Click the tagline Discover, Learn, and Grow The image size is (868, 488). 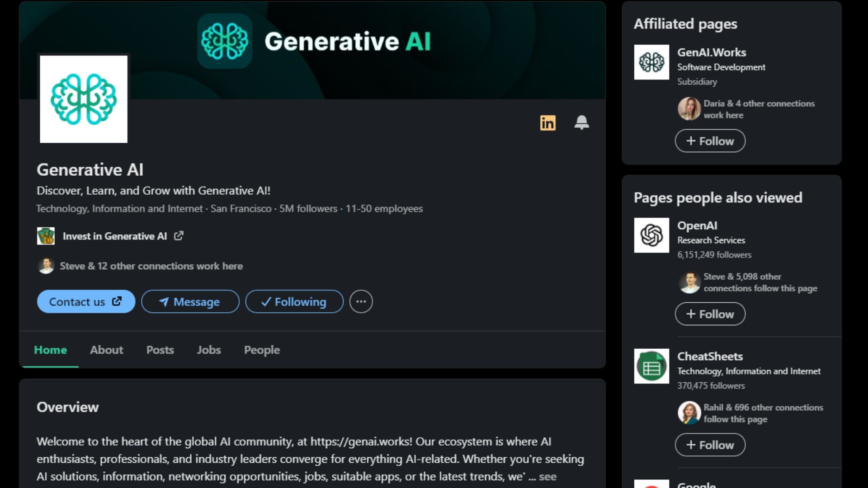coord(153,191)
